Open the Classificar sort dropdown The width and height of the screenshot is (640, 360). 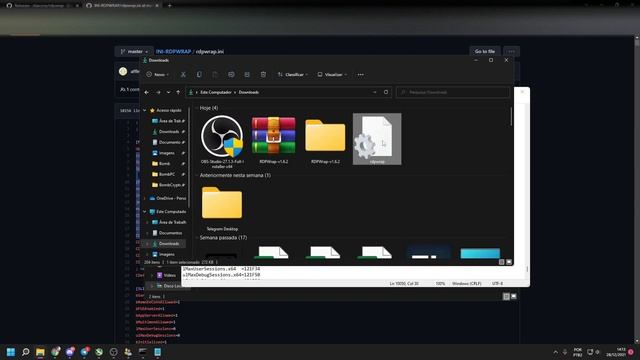[293, 75]
